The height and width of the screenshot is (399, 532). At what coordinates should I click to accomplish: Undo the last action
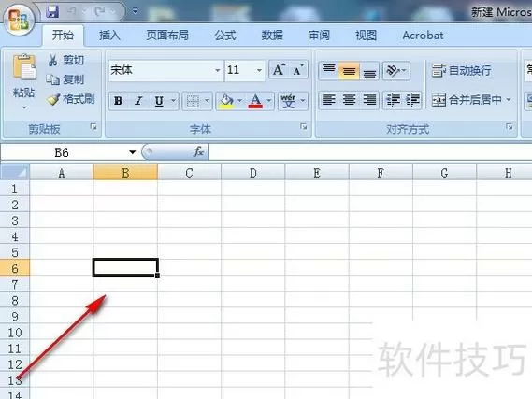pos(72,11)
